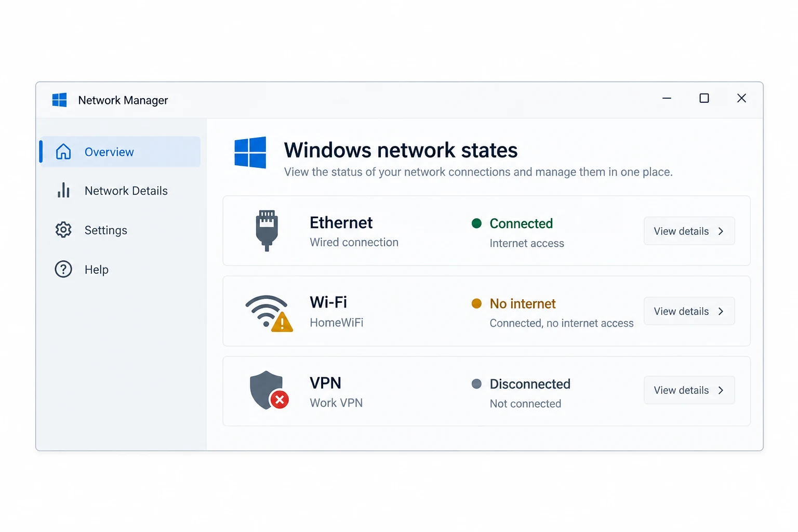Go to Network Details
The image size is (798, 532).
pos(120,191)
